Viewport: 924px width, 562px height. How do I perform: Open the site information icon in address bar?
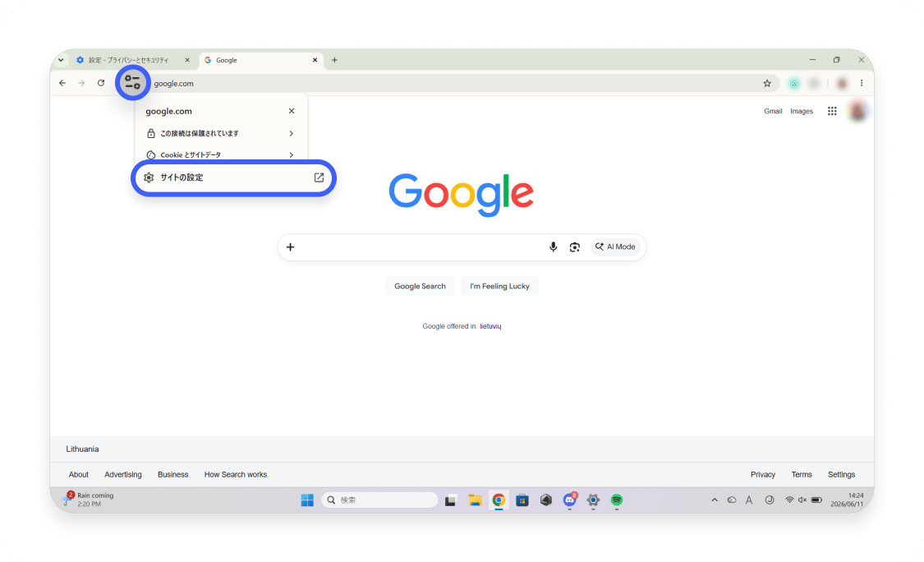pos(132,82)
